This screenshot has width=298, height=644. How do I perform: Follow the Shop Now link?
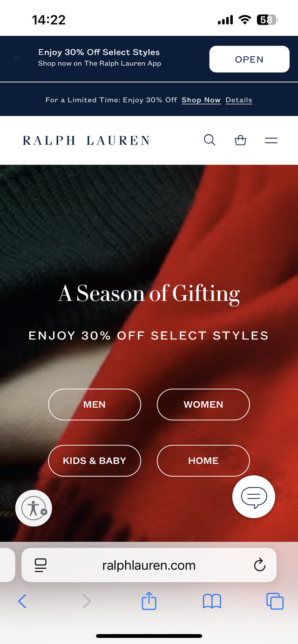coord(201,100)
